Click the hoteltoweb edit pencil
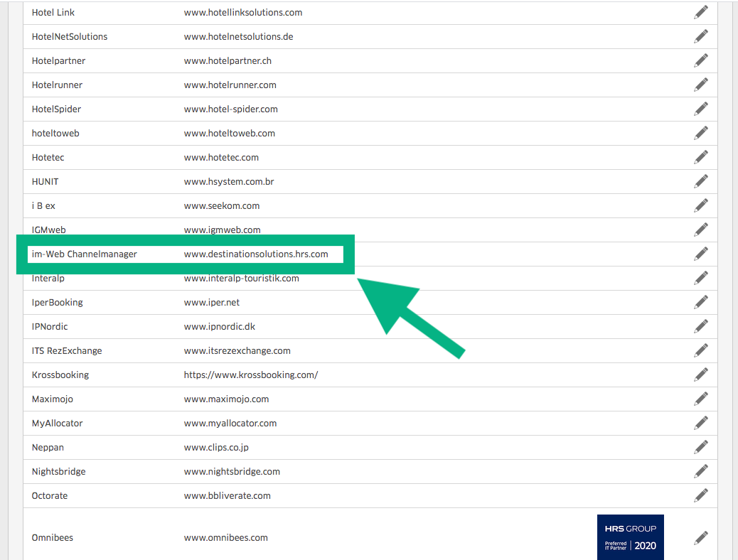Viewport: 738px width, 560px height. coord(701,133)
